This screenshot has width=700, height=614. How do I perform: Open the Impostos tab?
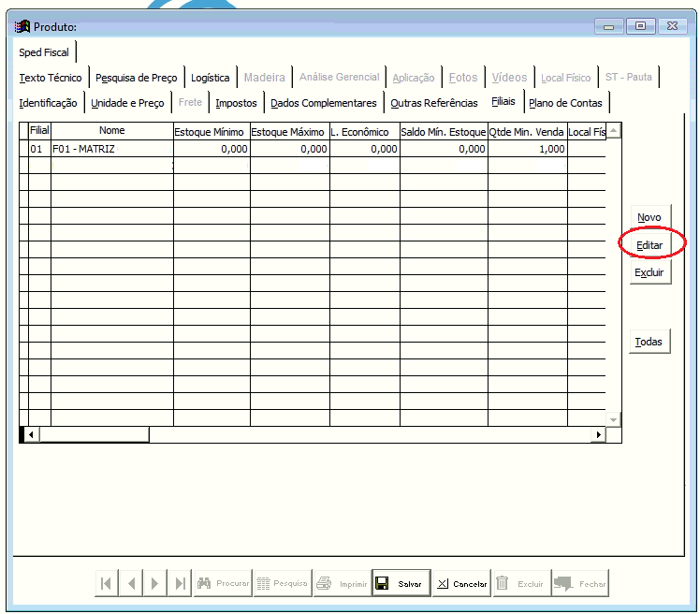[x=236, y=103]
